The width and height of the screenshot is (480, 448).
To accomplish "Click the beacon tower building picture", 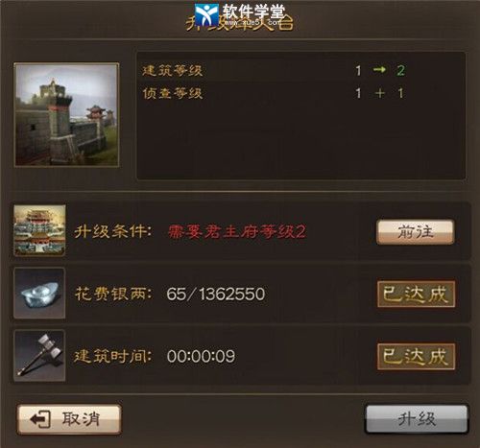I will pyautogui.click(x=66, y=115).
